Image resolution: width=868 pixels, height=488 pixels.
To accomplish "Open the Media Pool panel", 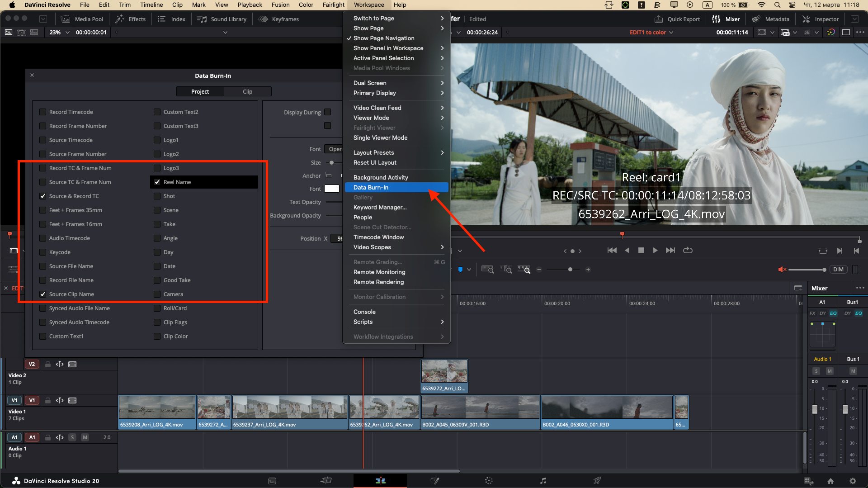I will (82, 19).
